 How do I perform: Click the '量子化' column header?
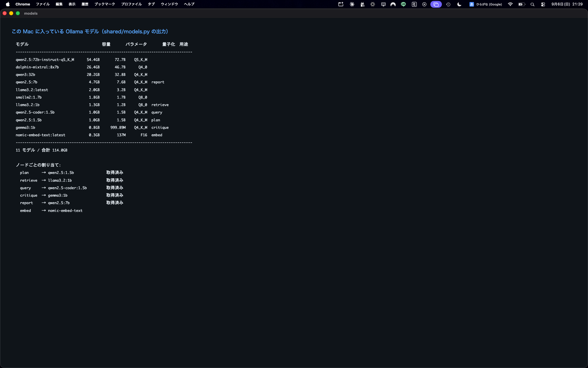169,44
